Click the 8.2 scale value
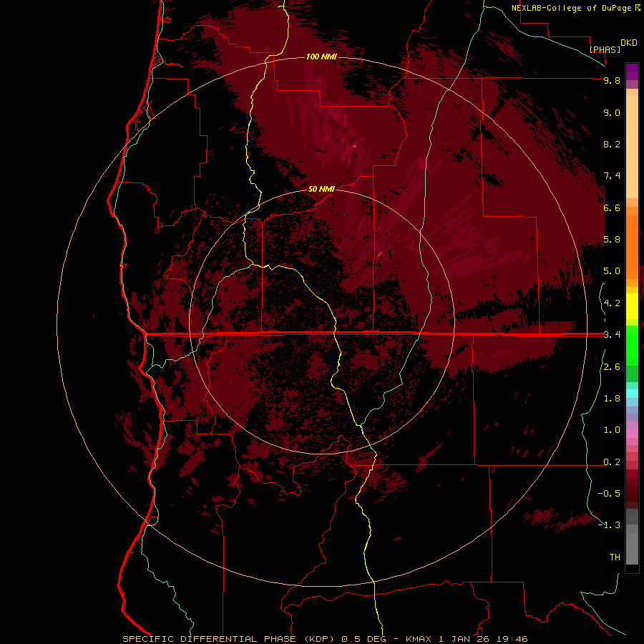644x644 pixels. [x=612, y=144]
